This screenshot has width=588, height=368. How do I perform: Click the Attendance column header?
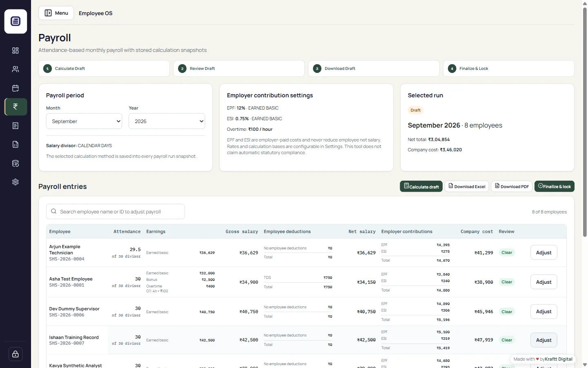(x=127, y=231)
